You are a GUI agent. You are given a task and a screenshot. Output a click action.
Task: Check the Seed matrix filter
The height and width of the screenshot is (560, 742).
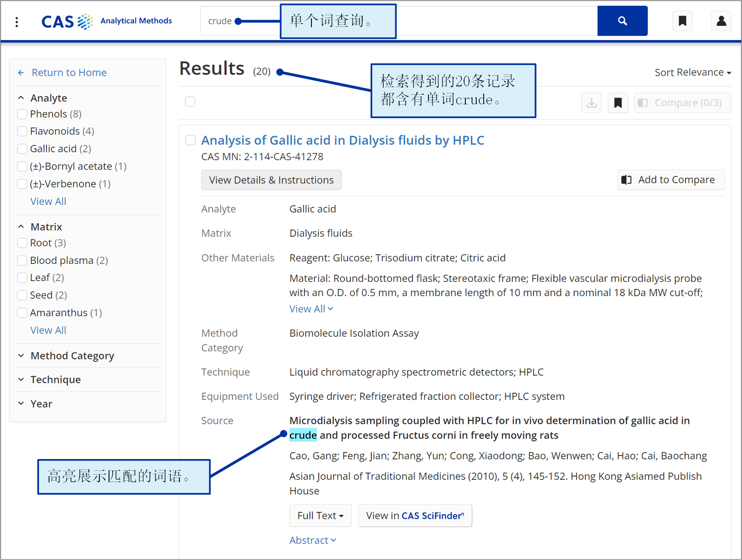click(x=22, y=295)
